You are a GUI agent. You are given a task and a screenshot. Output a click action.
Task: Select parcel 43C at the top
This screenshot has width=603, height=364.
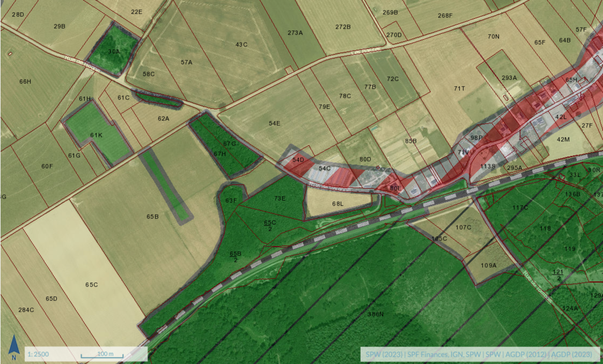coord(241,45)
